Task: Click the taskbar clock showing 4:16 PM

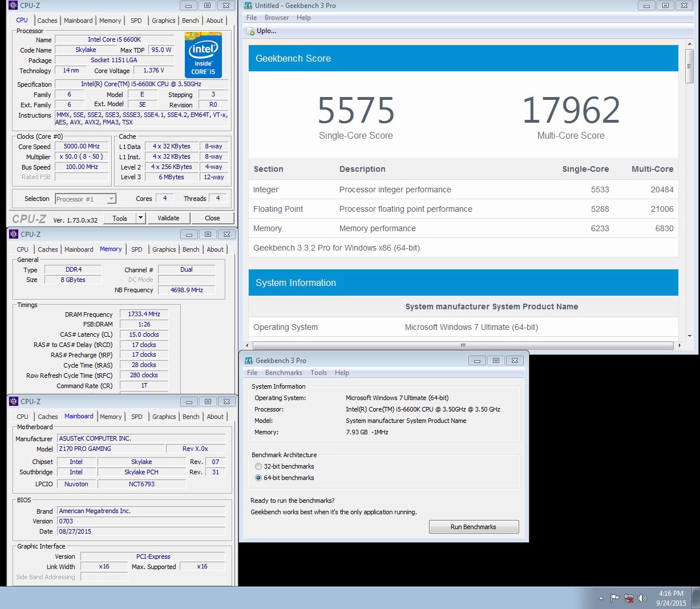Action: (671, 598)
